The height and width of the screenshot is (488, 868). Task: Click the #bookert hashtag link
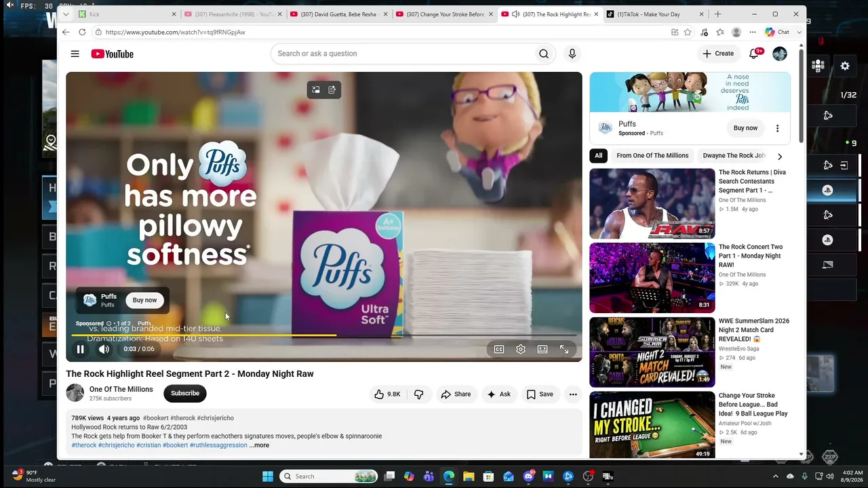point(155,418)
